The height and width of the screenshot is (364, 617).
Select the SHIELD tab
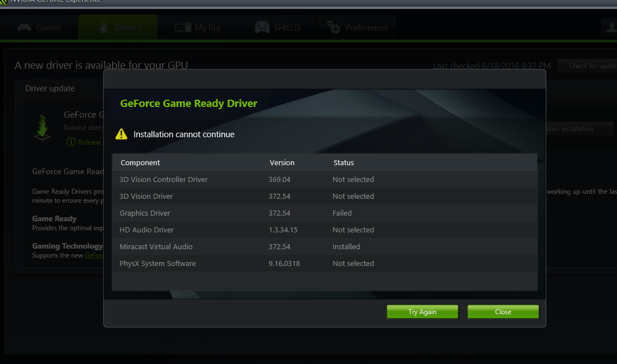click(x=277, y=27)
